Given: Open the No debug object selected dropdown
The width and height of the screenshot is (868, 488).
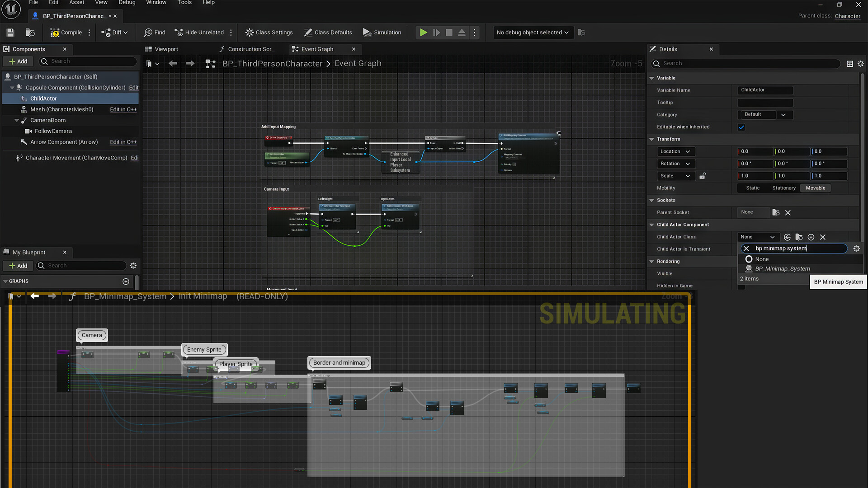Looking at the screenshot, I should (x=533, y=32).
